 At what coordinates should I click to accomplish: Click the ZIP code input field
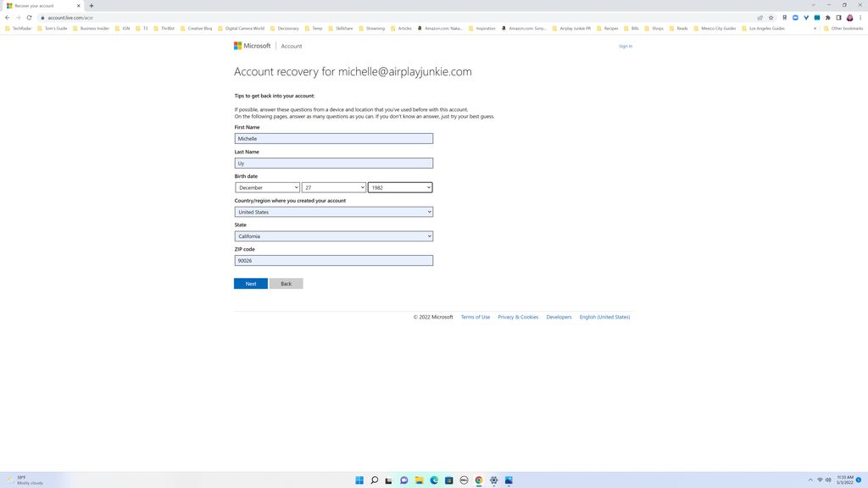(x=332, y=260)
